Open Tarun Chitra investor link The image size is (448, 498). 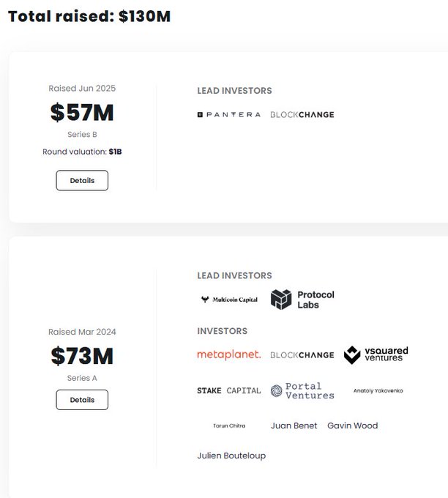[x=228, y=425]
